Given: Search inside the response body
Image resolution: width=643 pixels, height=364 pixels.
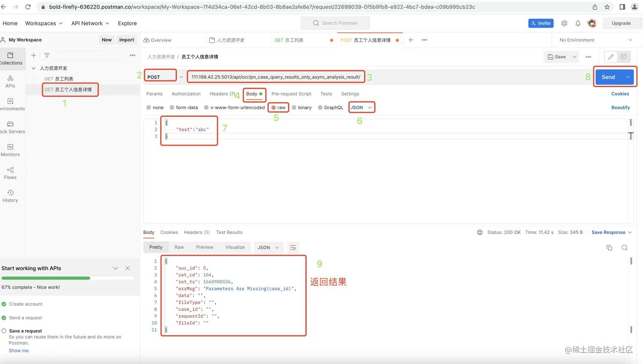Looking at the screenshot, I should (x=624, y=248).
